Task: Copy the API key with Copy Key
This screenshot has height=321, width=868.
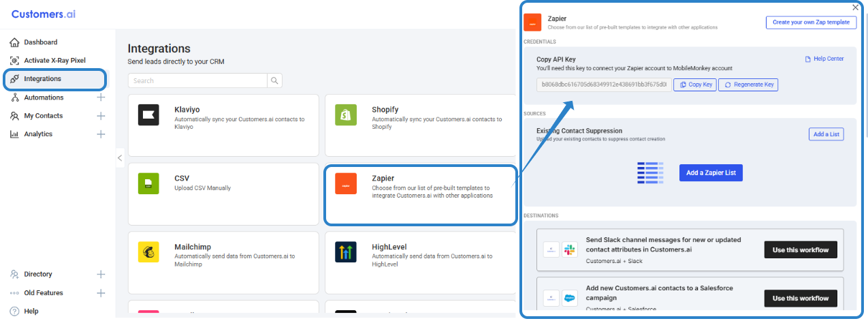Action: [696, 85]
